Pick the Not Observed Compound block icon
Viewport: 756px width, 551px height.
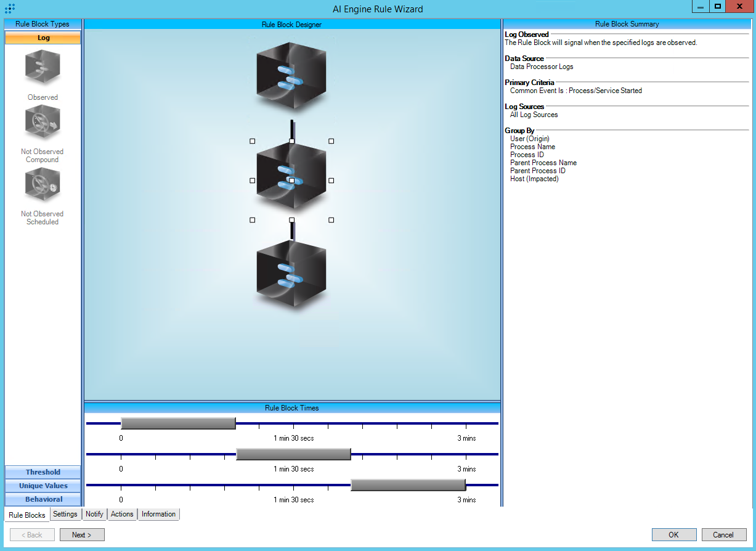(43, 122)
